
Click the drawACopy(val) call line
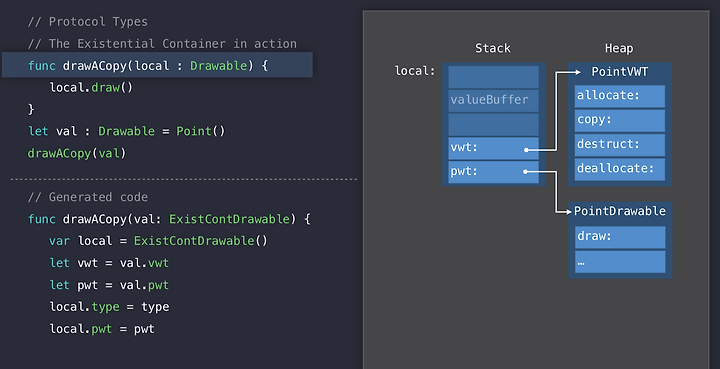77,153
